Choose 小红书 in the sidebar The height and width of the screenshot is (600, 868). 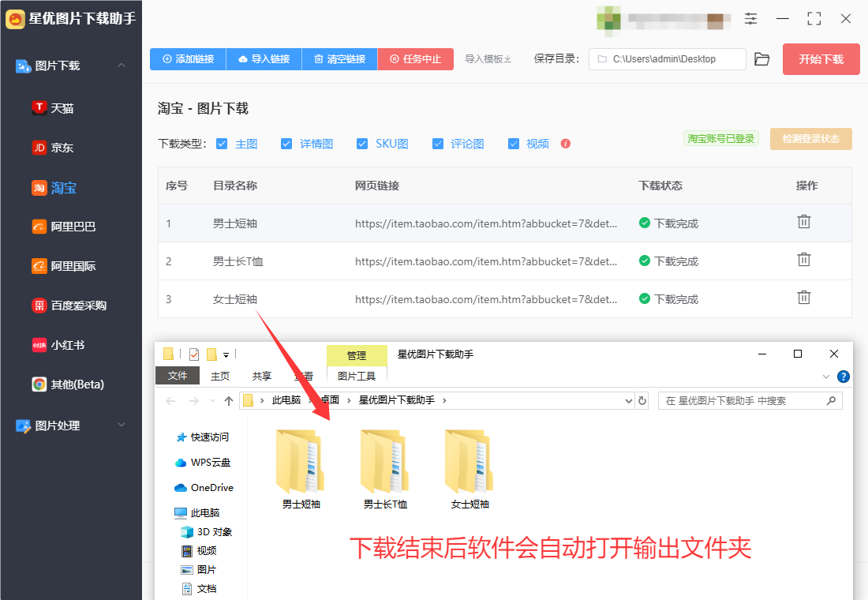click(58, 344)
